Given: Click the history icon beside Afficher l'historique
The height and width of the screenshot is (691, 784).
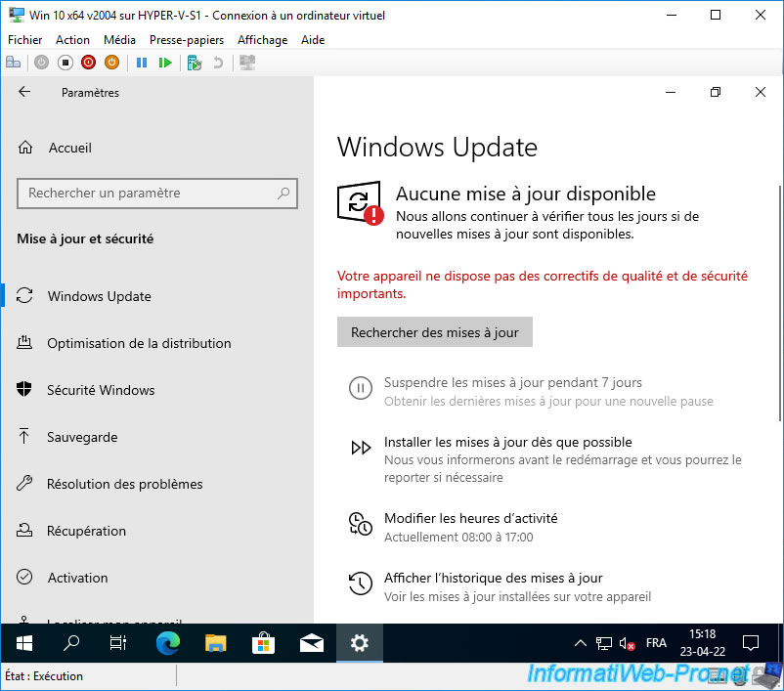Looking at the screenshot, I should (361, 583).
